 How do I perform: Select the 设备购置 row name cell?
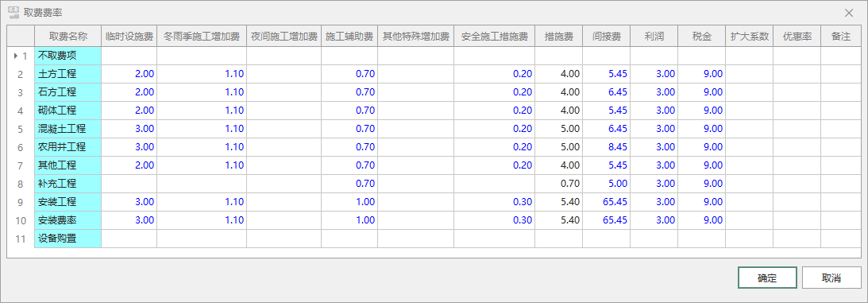tap(68, 239)
